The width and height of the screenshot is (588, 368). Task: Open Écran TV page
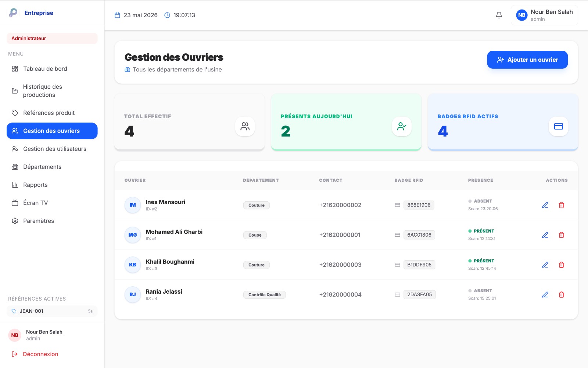click(52, 203)
